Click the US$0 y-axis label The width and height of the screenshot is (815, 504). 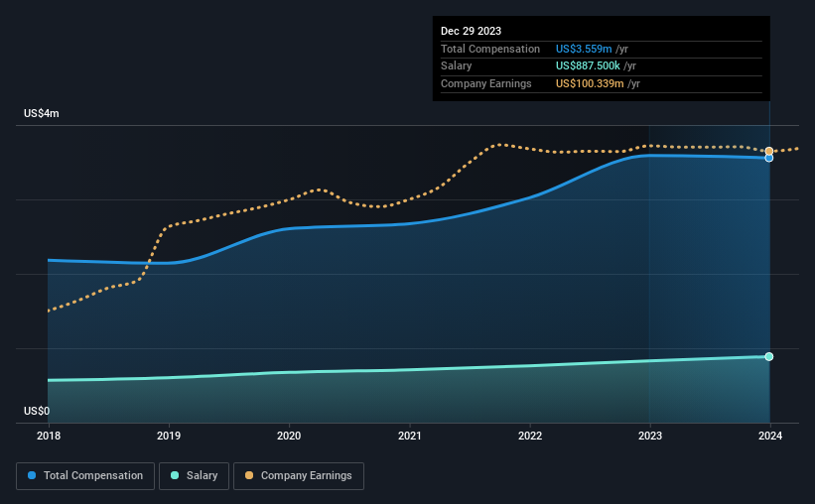tap(37, 411)
